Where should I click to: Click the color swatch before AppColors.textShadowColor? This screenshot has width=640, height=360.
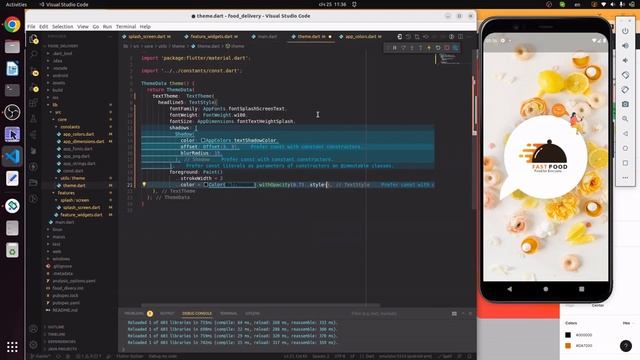click(x=203, y=140)
